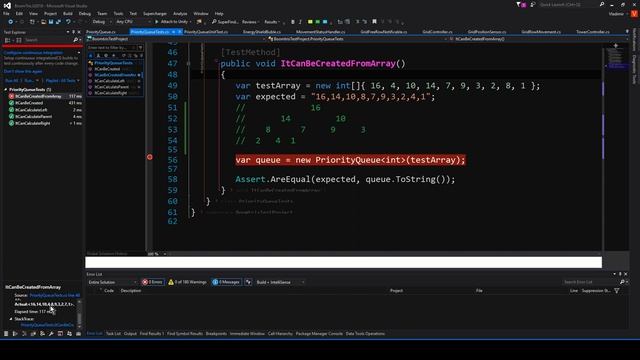Click the failed-test red X icon for ItCanBeCreatedFromArray
640x360 pixels.
[11, 96]
